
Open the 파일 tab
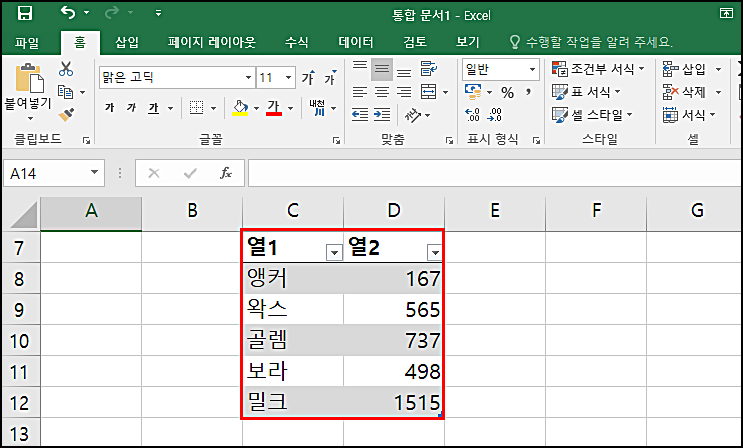pos(27,43)
